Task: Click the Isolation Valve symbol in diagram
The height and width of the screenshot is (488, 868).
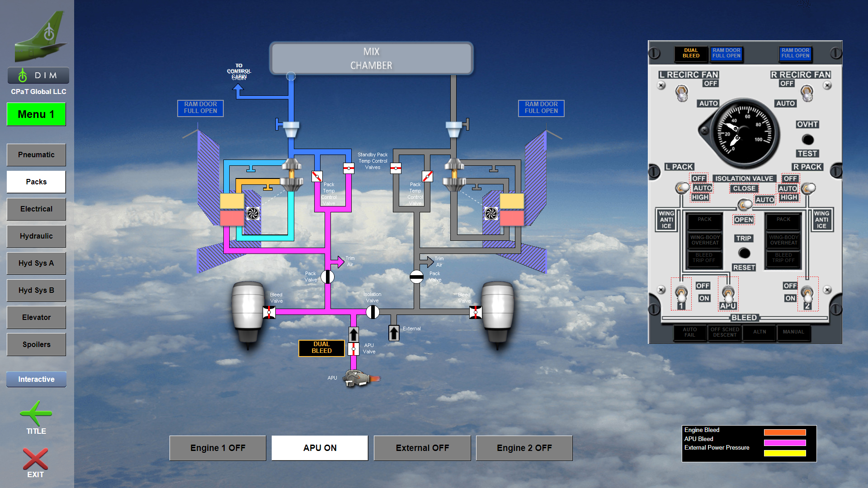Action: click(373, 312)
